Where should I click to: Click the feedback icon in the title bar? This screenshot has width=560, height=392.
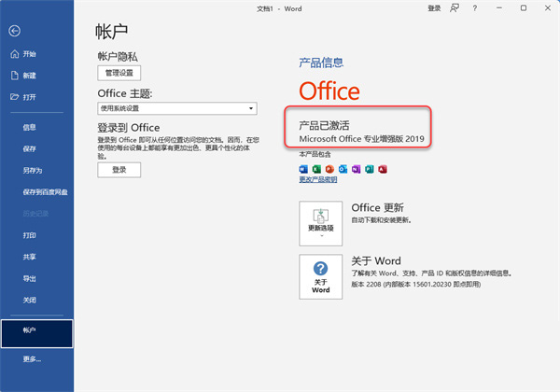click(x=455, y=7)
